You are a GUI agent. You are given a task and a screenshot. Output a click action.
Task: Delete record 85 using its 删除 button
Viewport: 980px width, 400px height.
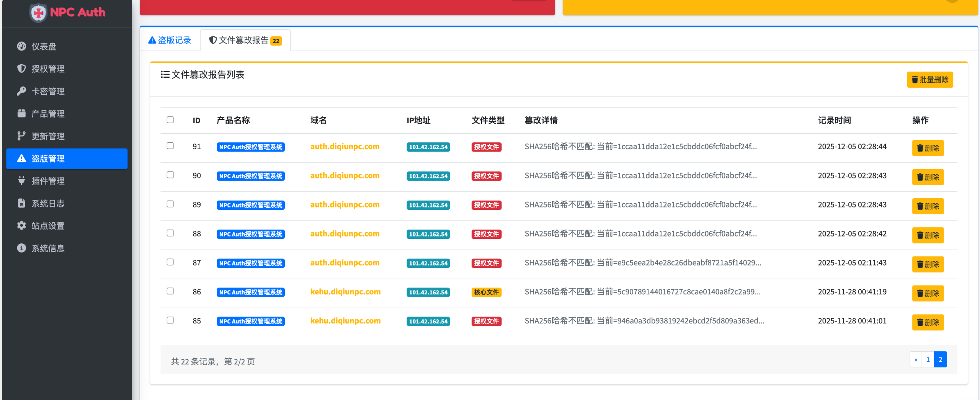928,322
